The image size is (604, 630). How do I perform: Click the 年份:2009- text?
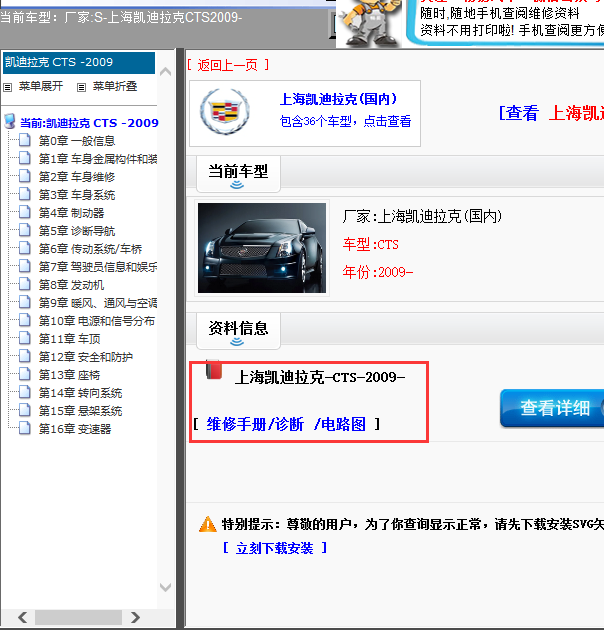point(378,272)
